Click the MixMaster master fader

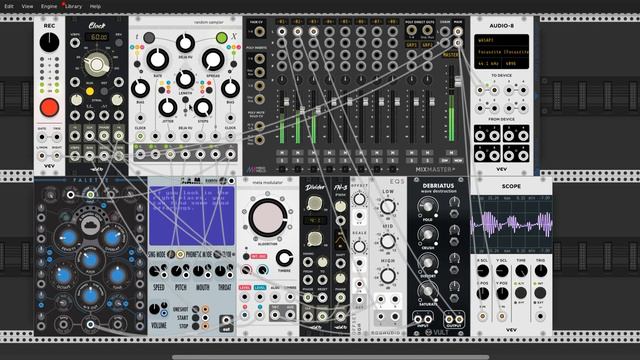tap(458, 81)
